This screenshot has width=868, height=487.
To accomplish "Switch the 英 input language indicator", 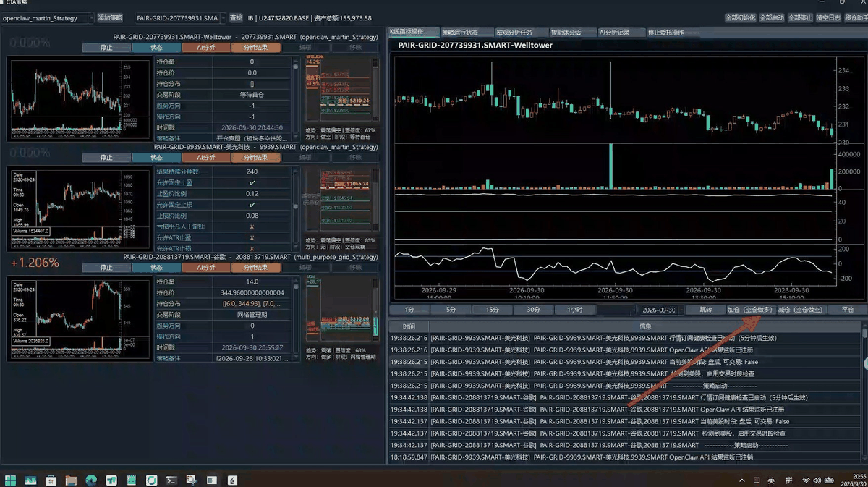I will coord(771,480).
